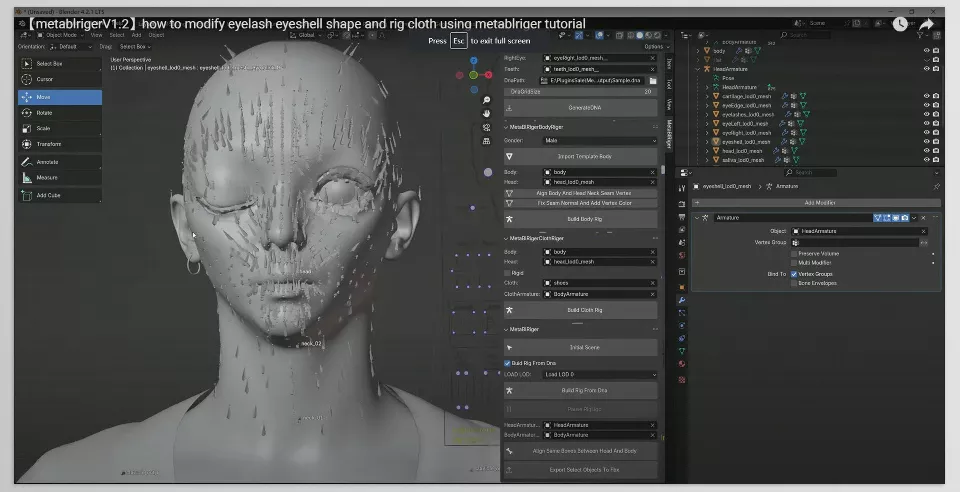Screen dimensions: 960x492
Task: Collapse the MetaBlRiger panel
Action: point(506,329)
